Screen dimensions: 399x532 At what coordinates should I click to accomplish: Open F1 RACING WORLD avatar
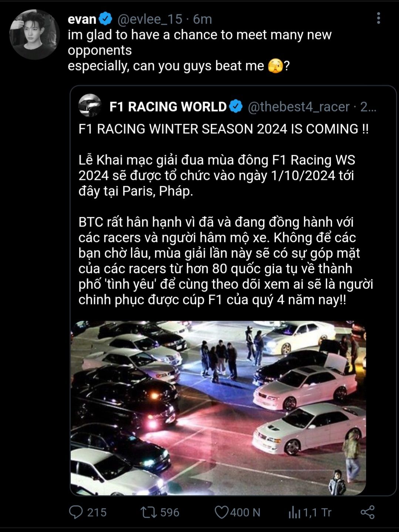click(x=90, y=105)
